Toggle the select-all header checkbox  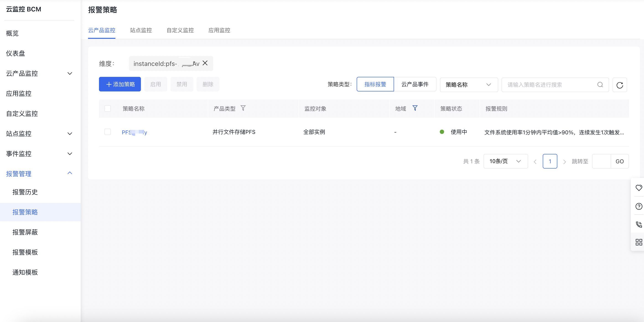click(107, 109)
